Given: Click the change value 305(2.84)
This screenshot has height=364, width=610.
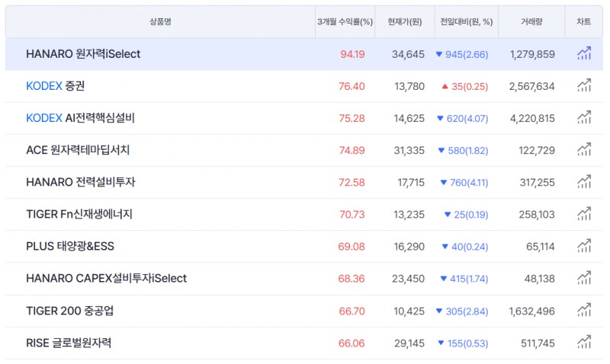Looking at the screenshot, I should (x=467, y=311).
